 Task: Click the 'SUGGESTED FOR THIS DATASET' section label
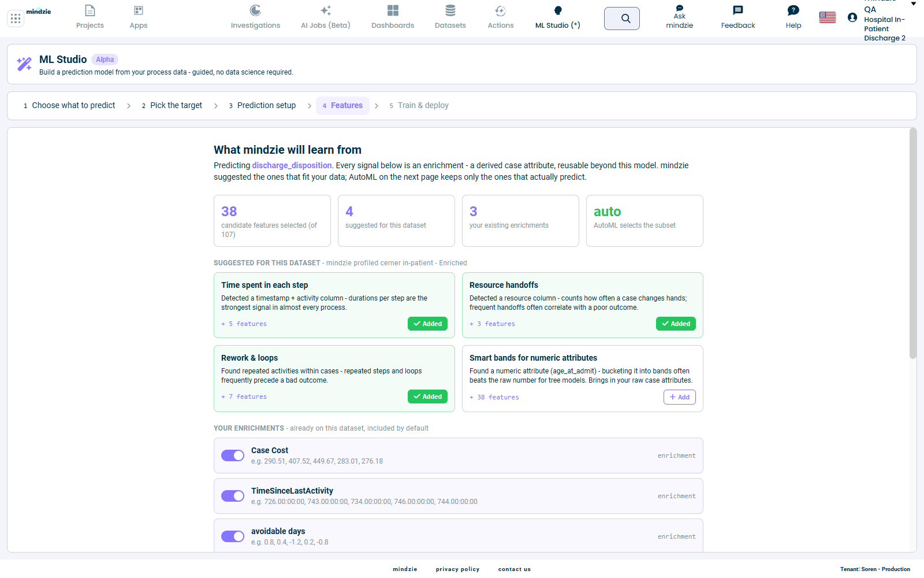[x=267, y=263]
